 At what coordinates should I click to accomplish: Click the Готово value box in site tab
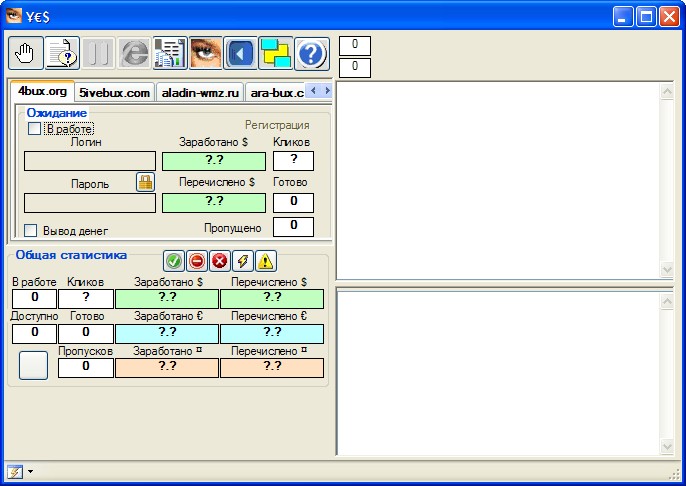tap(294, 203)
